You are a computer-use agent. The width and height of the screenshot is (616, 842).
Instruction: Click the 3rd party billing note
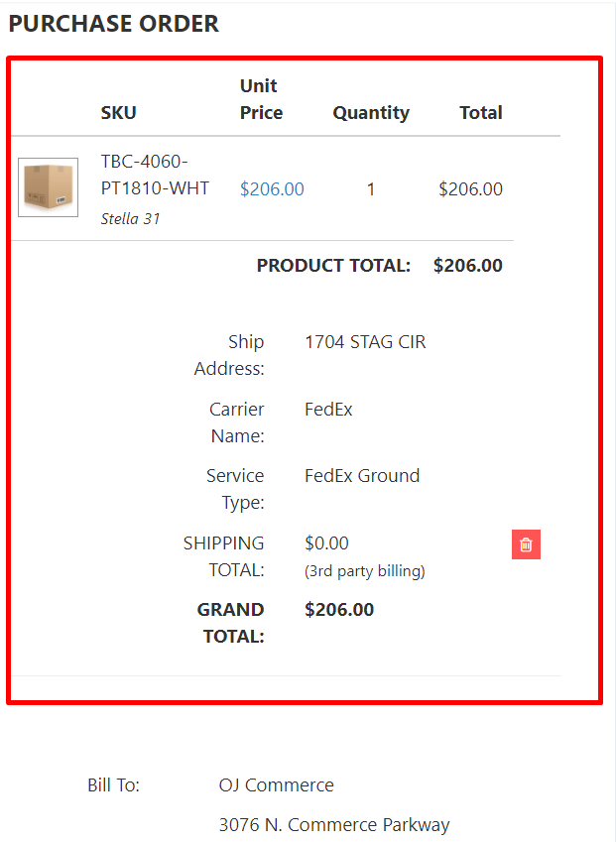click(365, 570)
